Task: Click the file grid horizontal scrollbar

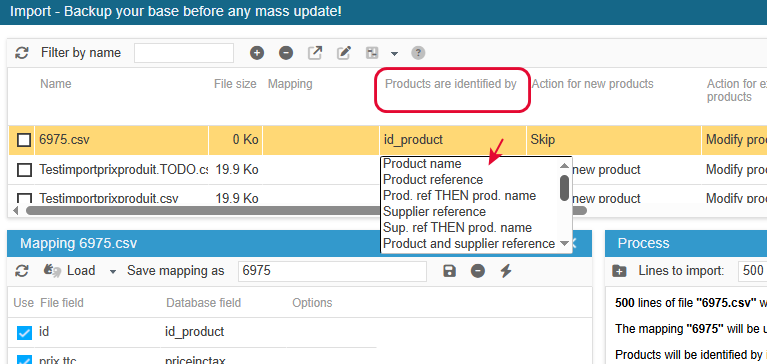Action: pos(306,210)
